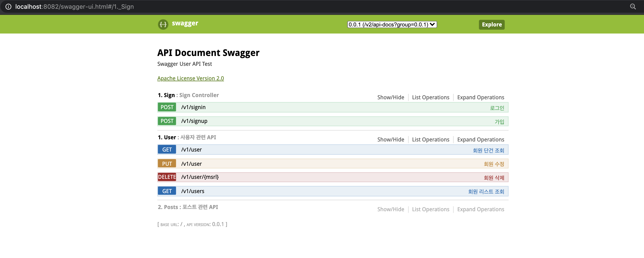644x258 pixels.
Task: Open the Apache License Version 2.0 link
Action: point(191,78)
